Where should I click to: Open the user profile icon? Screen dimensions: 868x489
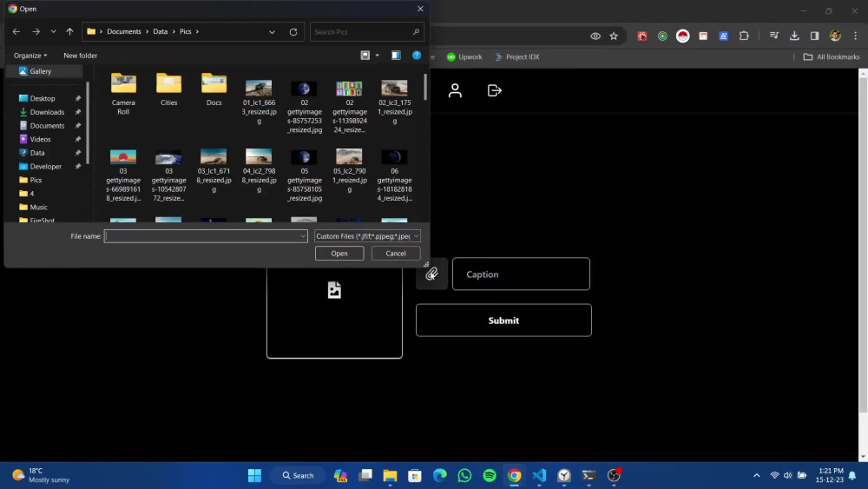455,90
